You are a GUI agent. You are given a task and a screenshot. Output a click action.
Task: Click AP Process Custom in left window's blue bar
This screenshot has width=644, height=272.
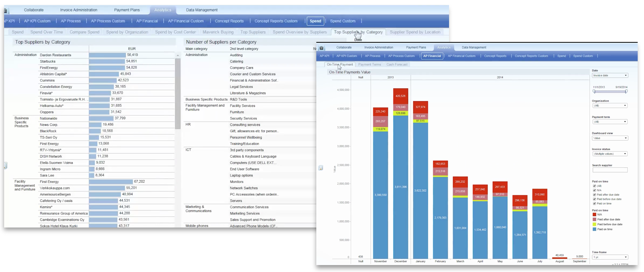tap(108, 21)
